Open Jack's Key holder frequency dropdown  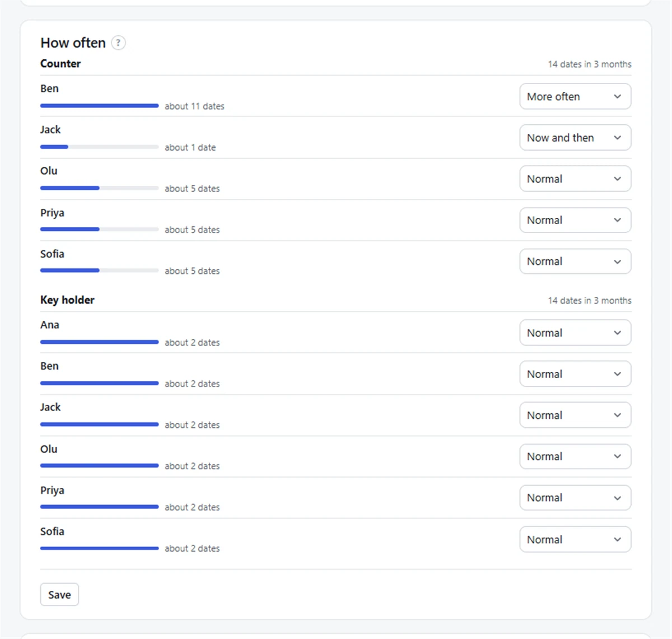click(x=575, y=415)
